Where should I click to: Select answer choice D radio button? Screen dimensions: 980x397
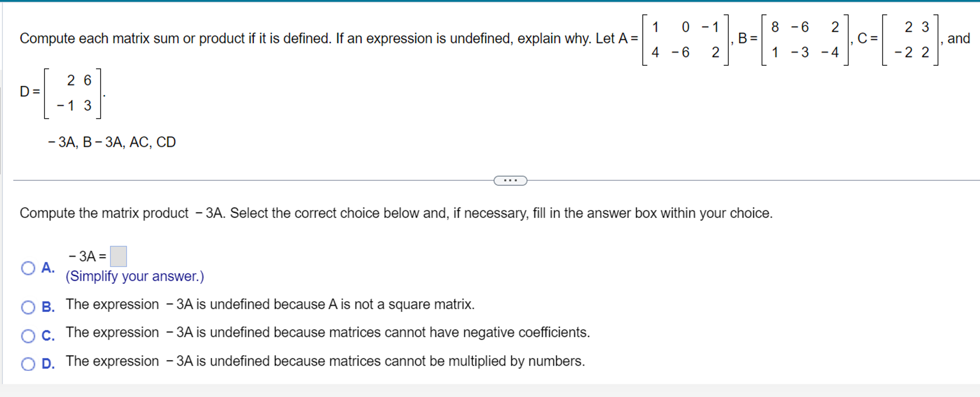pyautogui.click(x=29, y=362)
